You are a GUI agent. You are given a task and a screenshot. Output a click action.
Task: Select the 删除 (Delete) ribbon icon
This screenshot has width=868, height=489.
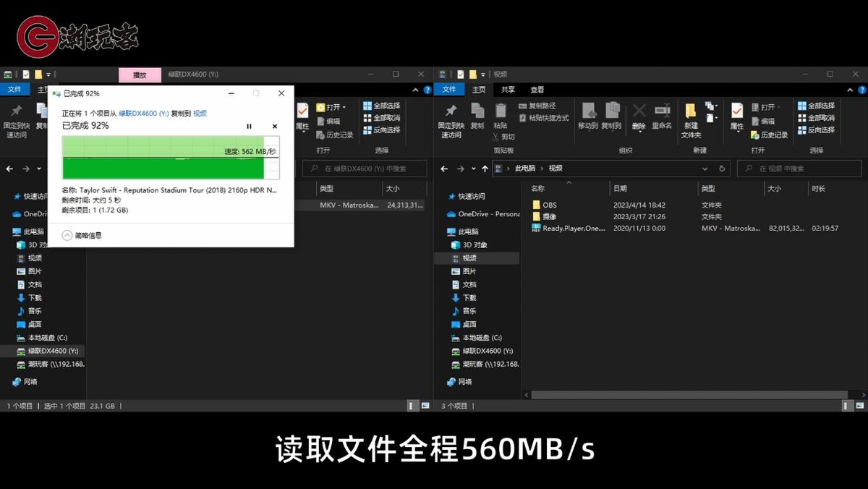639,116
